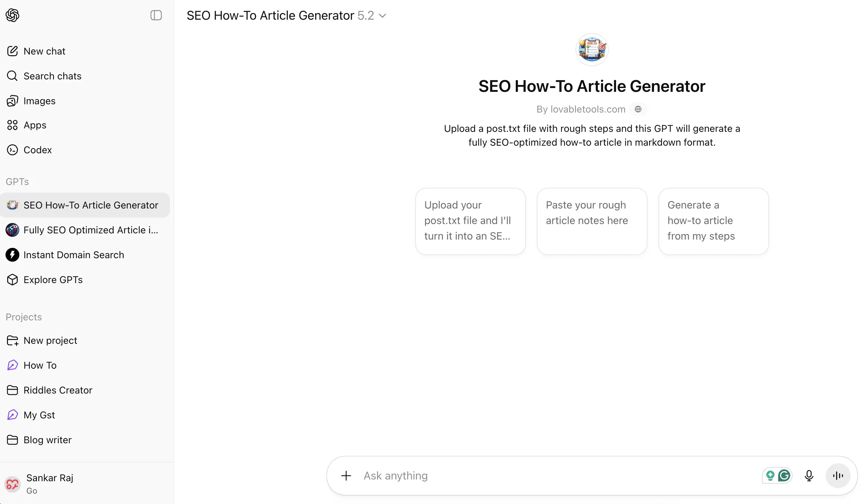
Task: Toggle the sidebar collapse control
Action: [x=156, y=15]
